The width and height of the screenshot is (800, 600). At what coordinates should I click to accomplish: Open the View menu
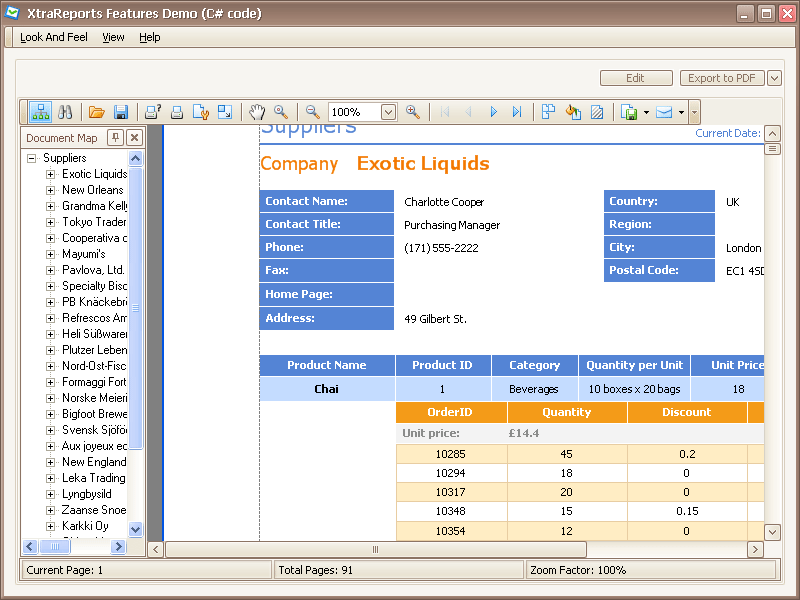[113, 37]
